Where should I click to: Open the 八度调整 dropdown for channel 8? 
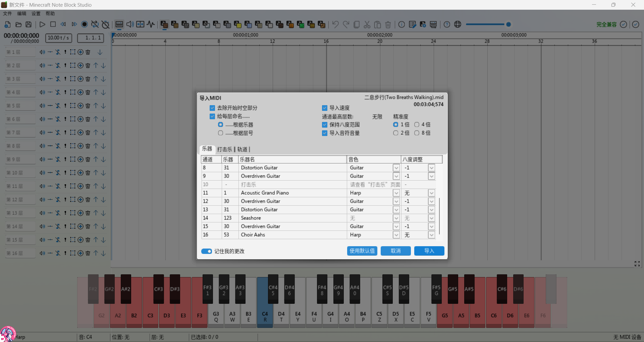pyautogui.click(x=431, y=168)
